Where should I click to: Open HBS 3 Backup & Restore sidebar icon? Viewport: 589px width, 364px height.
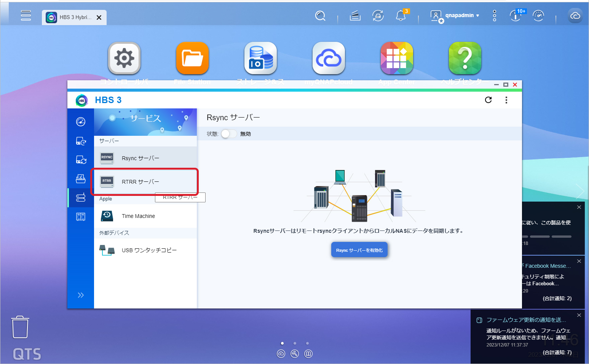[x=81, y=141]
